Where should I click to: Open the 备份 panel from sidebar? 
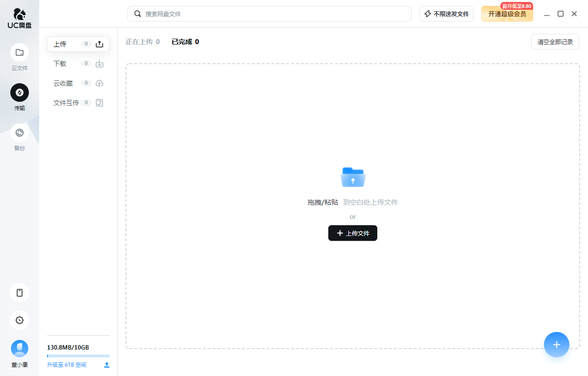coord(20,138)
